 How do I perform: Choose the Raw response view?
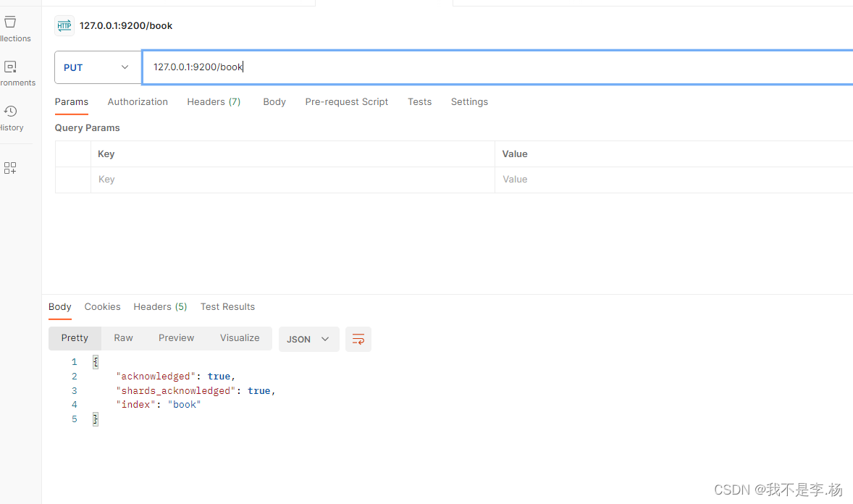point(124,338)
